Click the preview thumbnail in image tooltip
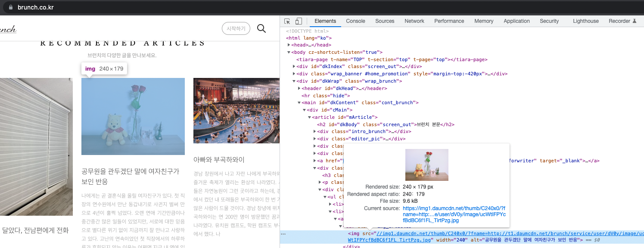 (x=427, y=165)
